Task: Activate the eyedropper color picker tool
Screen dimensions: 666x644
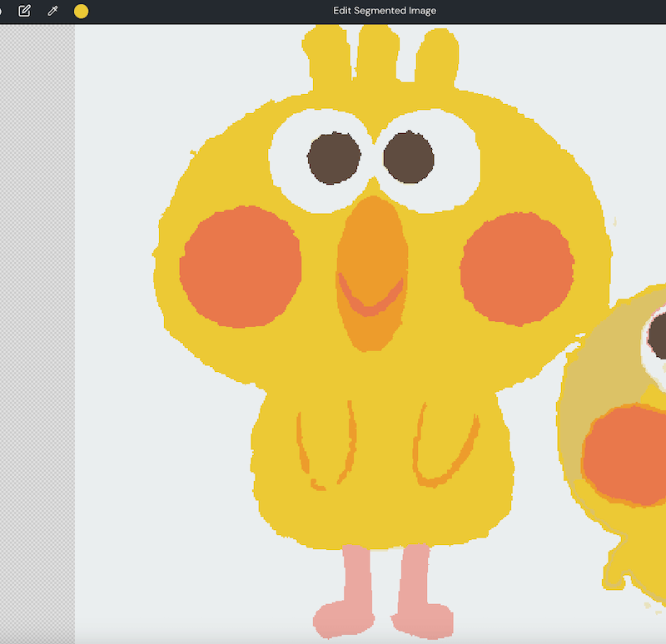Action: pos(52,11)
